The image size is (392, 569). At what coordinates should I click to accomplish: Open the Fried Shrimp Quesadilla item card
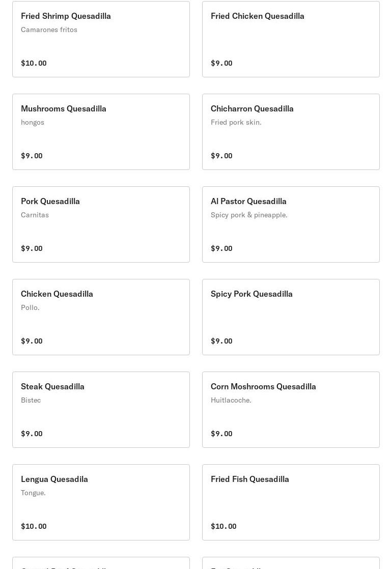tap(101, 39)
